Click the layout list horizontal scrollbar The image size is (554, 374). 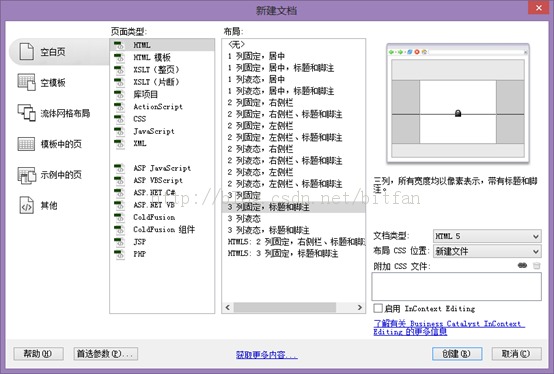coord(285,308)
